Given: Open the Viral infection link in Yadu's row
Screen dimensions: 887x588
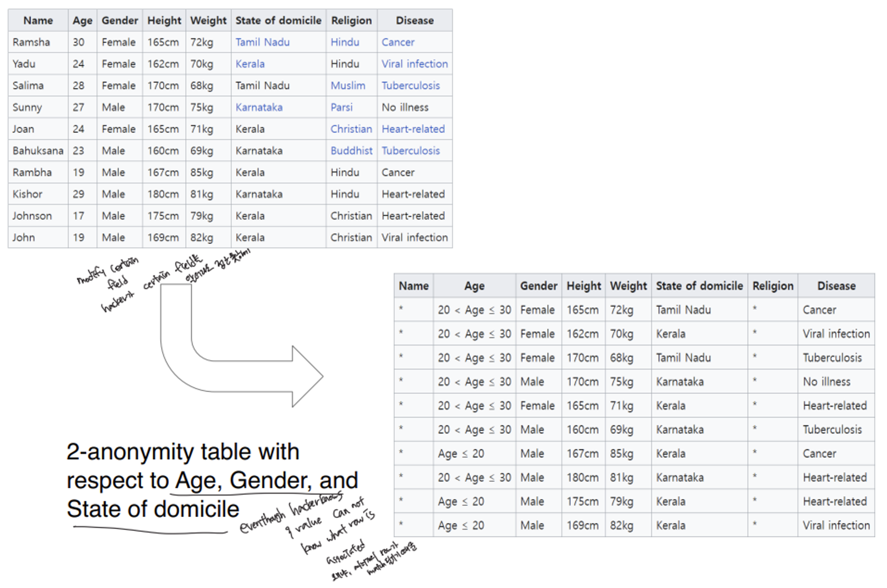Looking at the screenshot, I should pos(415,64).
